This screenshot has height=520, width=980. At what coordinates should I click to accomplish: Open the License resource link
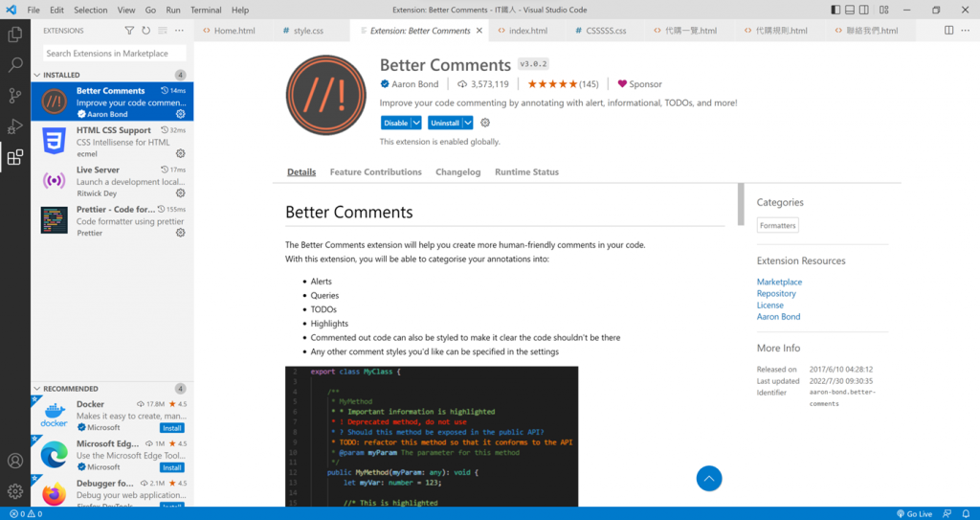tap(770, 305)
